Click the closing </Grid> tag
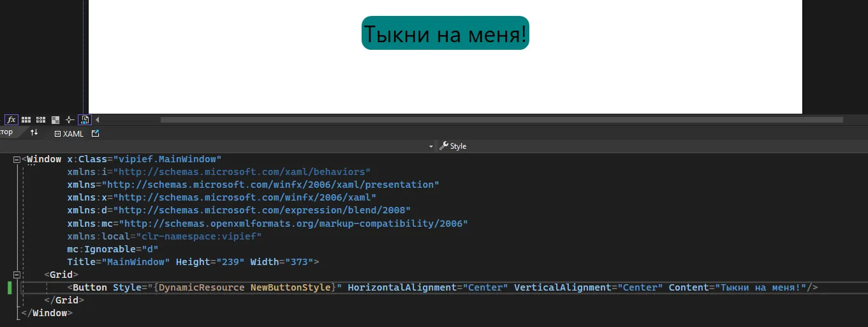868x327 pixels. tap(64, 300)
